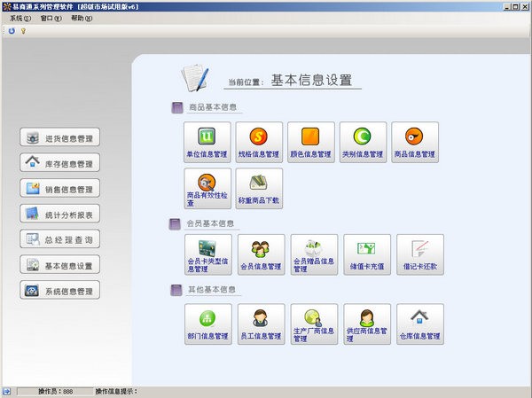Open 会员赠品信息管理 gift tile
Image resolution: width=532 pixels, height=398 pixels.
tap(314, 254)
